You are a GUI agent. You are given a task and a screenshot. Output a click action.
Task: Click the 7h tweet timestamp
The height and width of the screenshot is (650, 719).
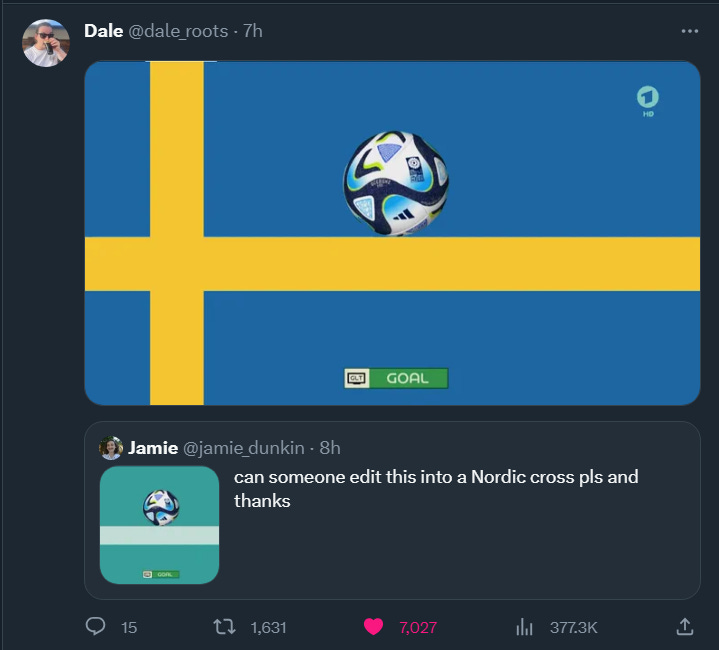253,31
